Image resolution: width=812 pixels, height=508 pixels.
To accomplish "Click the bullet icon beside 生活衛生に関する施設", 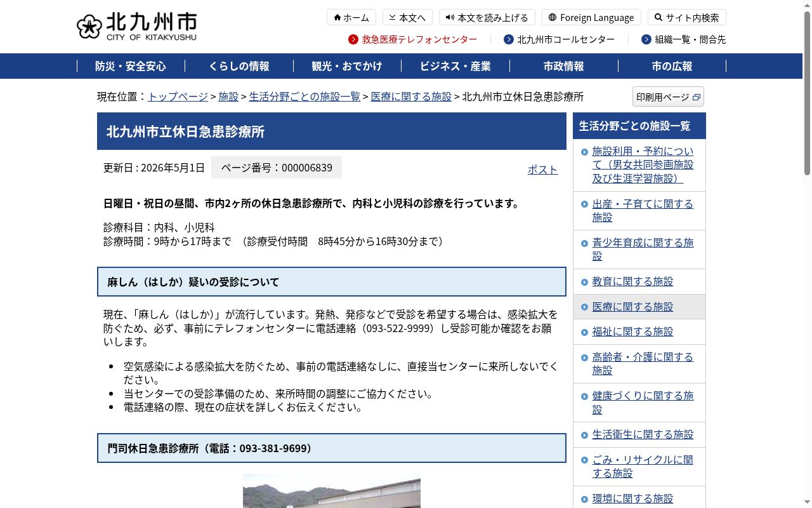I will click(584, 435).
